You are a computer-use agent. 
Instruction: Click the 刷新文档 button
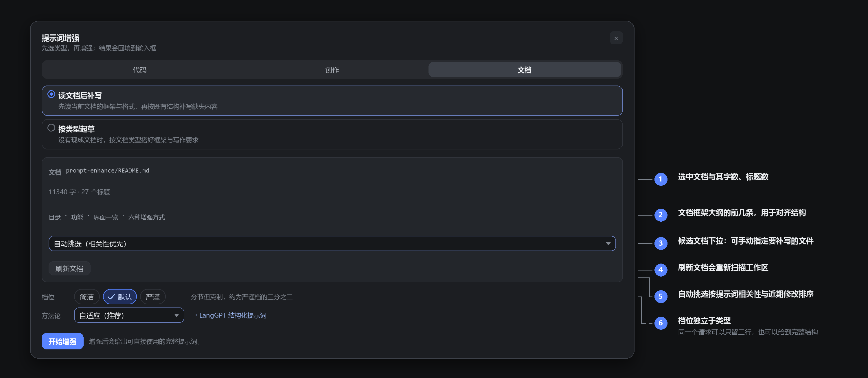click(x=69, y=268)
